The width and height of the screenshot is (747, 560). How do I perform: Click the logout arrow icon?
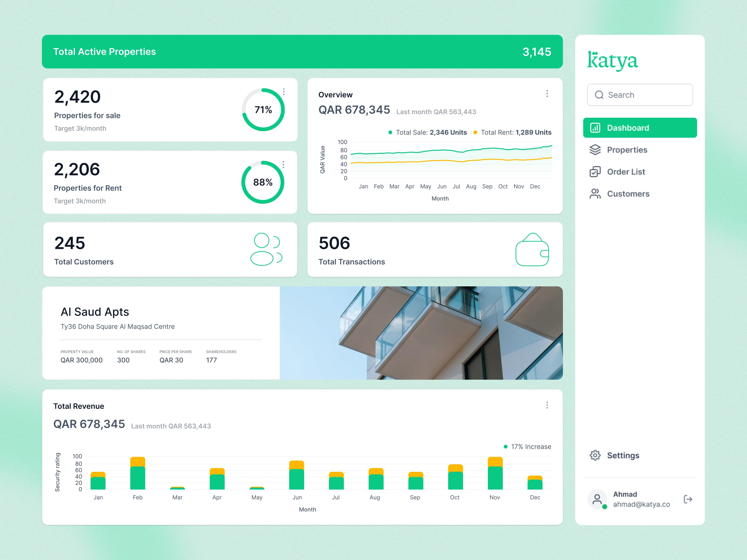[688, 499]
